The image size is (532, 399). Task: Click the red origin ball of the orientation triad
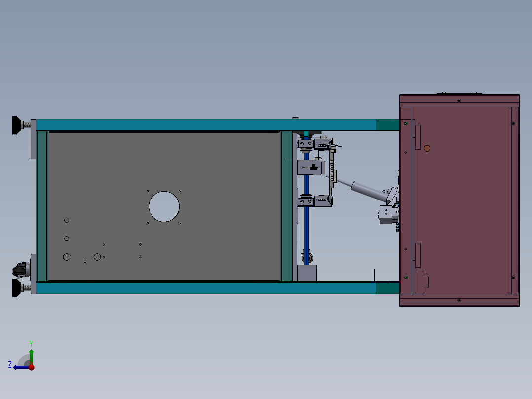32,367
